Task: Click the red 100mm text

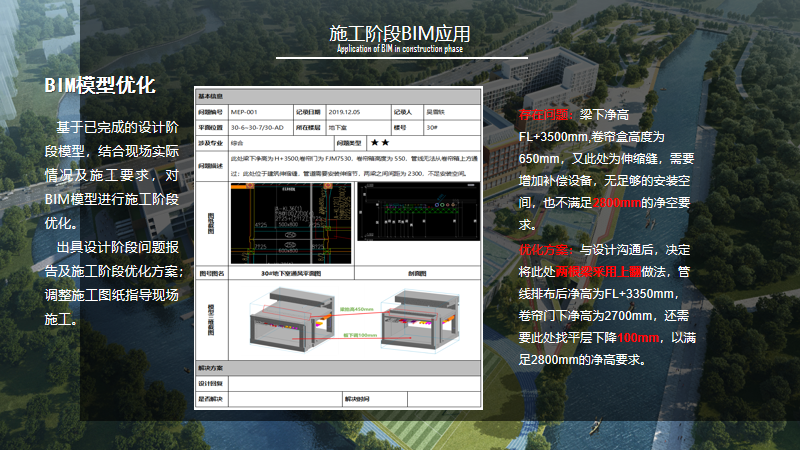Action: coord(643,338)
